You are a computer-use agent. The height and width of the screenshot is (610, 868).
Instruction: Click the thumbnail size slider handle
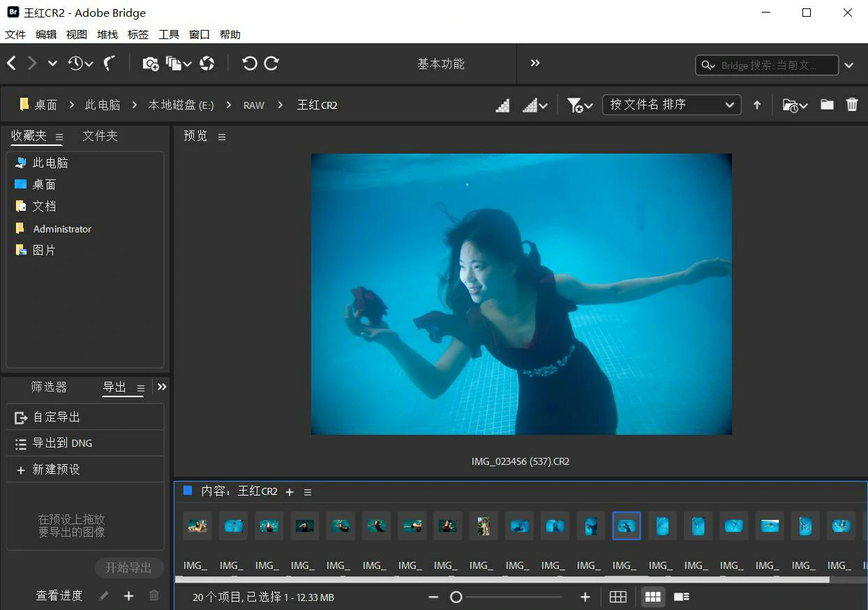point(456,597)
